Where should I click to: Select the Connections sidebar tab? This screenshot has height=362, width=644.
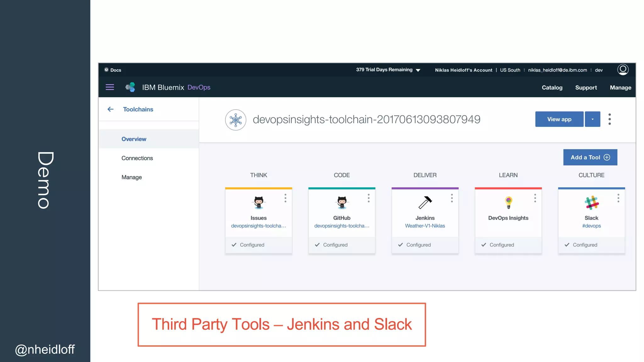point(148,158)
